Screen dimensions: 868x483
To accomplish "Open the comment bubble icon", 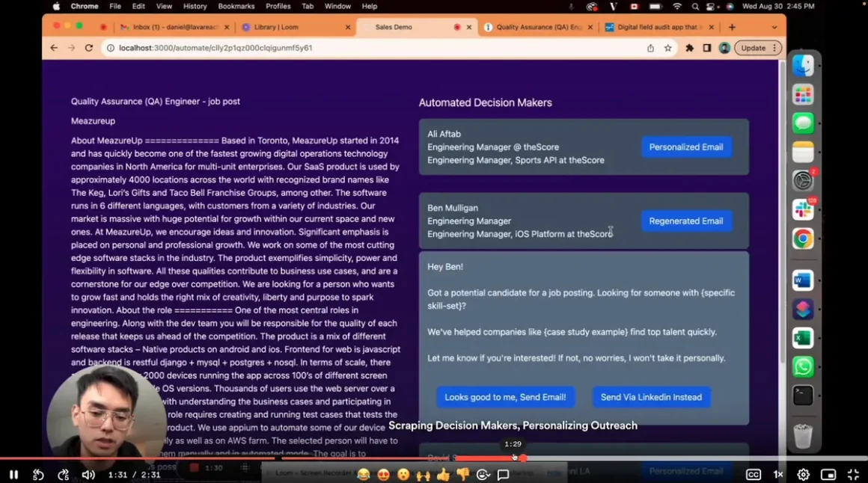I will point(504,475).
